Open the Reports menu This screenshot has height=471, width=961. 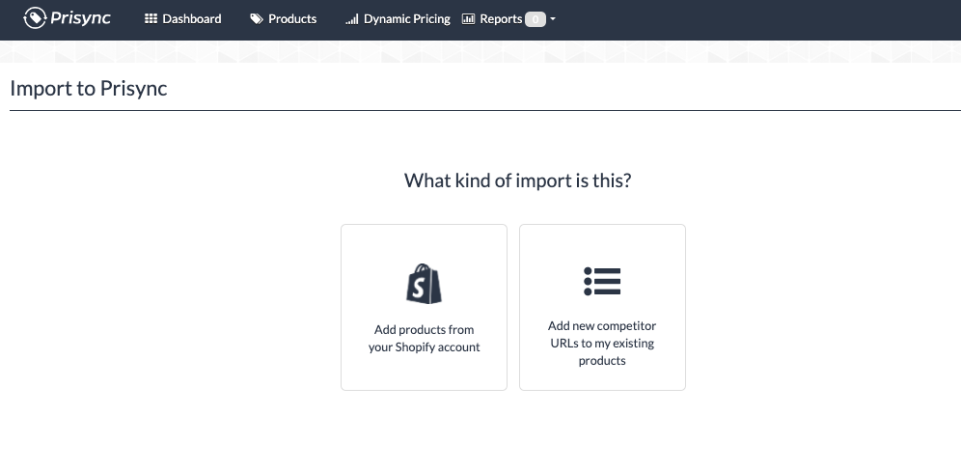click(509, 19)
